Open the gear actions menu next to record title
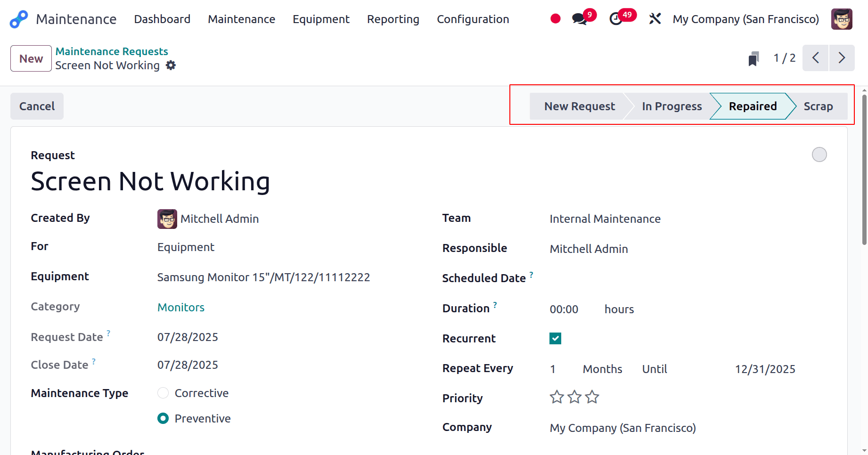Image resolution: width=868 pixels, height=455 pixels. [x=171, y=65]
